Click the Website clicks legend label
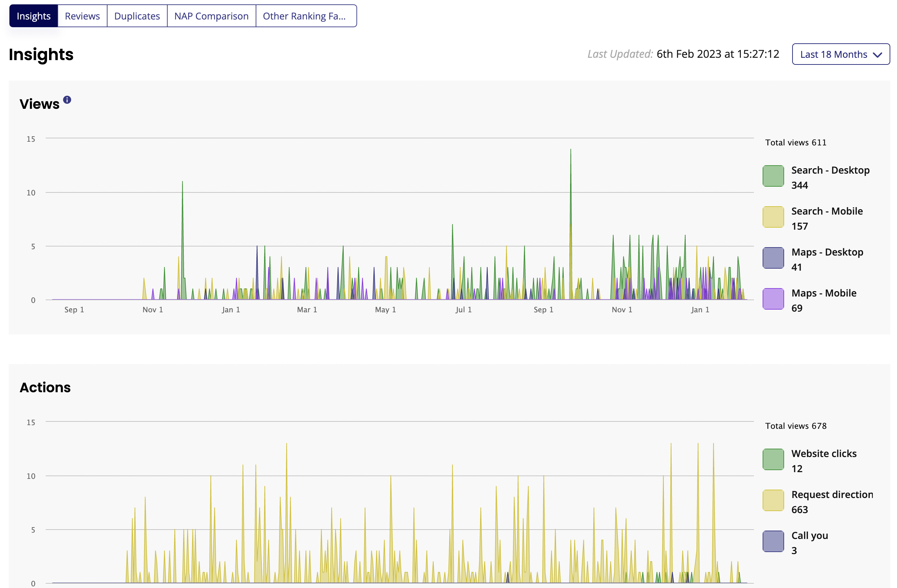This screenshot has width=897, height=588. click(x=823, y=454)
